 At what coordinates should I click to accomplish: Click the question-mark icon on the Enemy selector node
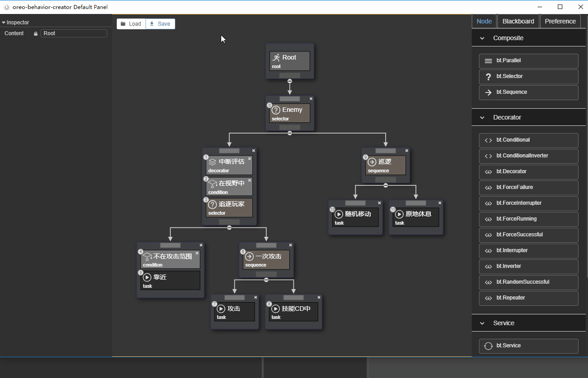point(276,110)
